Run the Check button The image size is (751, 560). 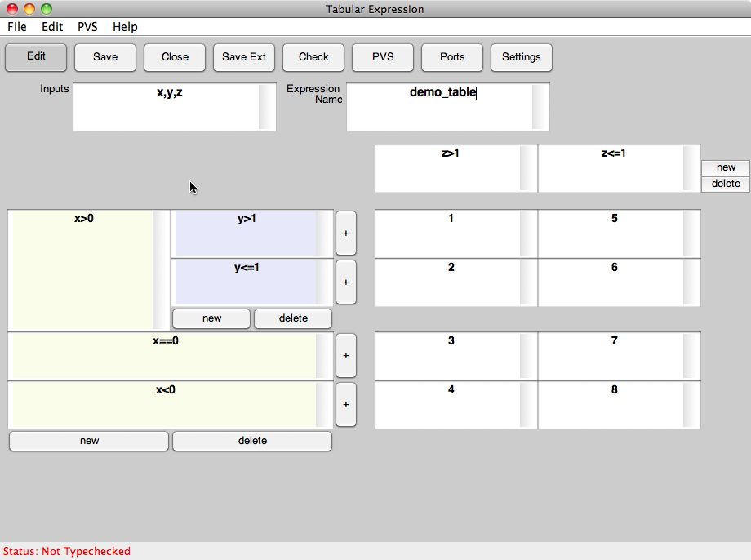coord(313,57)
